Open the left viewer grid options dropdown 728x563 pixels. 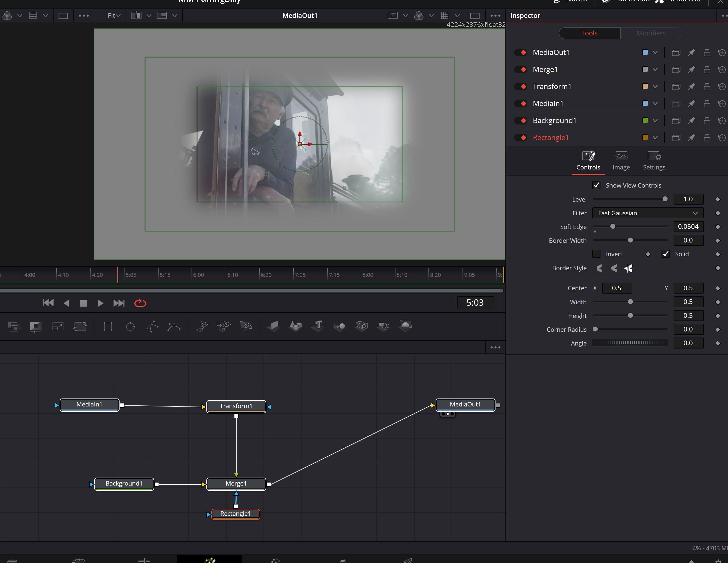pyautogui.click(x=46, y=16)
